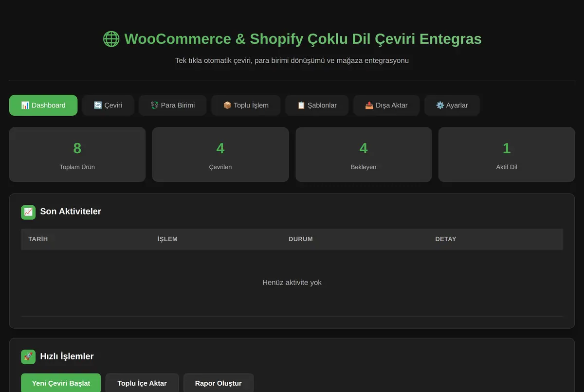Screen dimensions: 584x392
Task: Click the globe icon in the page title
Action: tap(111, 39)
